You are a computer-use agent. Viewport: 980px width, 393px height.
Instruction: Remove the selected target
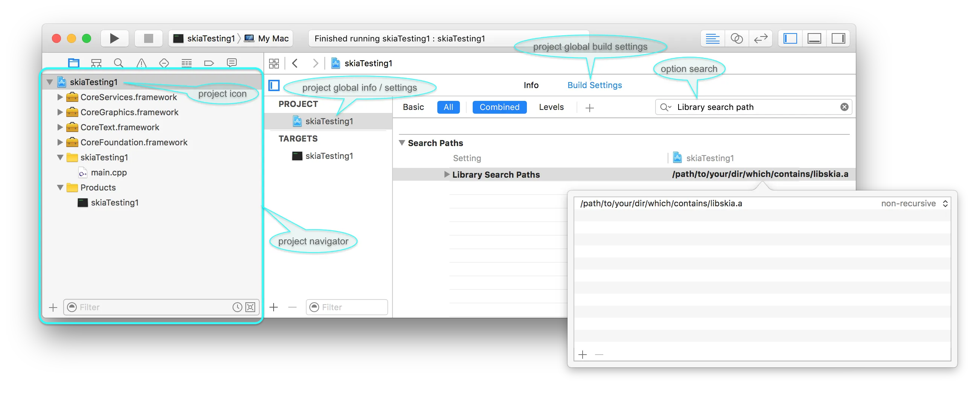click(x=292, y=308)
